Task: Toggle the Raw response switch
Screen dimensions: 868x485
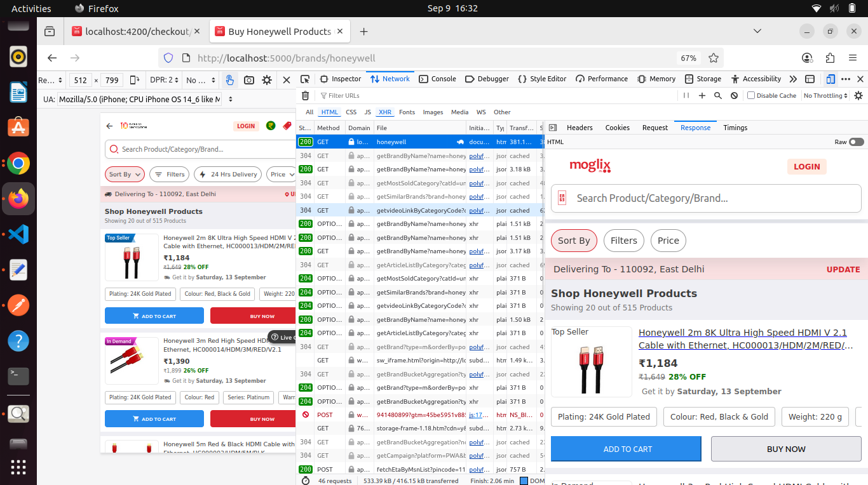Action: (x=856, y=142)
